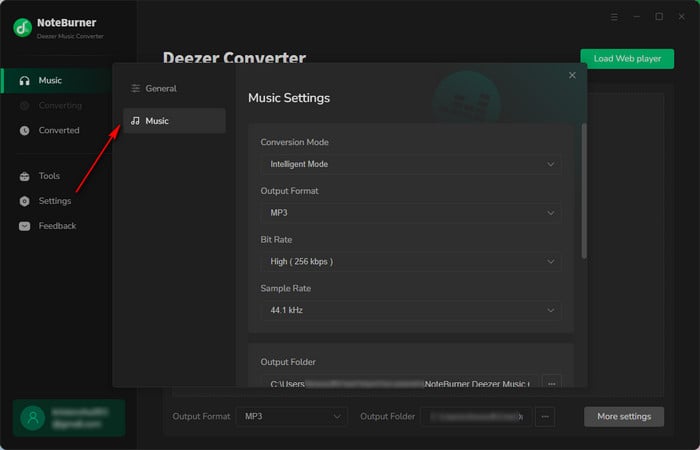The width and height of the screenshot is (700, 450).
Task: Open the Conversion Mode dropdown
Action: 411,164
